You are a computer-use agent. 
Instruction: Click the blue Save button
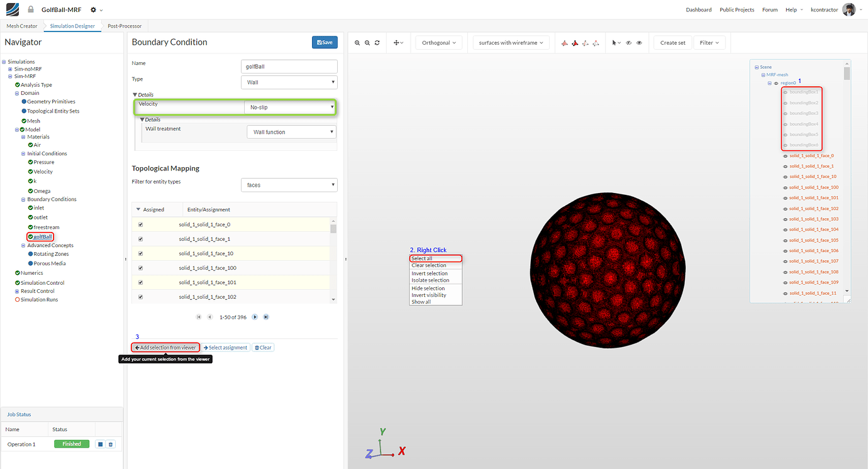(325, 41)
